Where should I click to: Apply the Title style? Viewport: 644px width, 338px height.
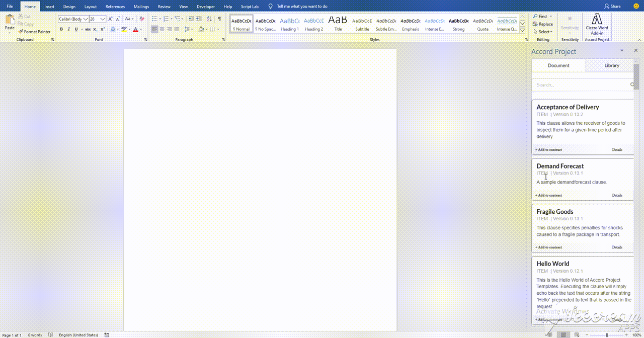tap(338, 23)
